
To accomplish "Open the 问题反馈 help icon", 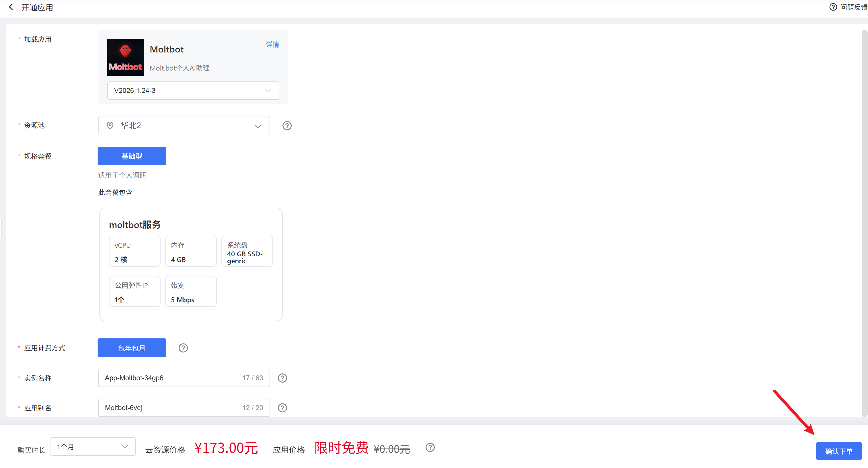I will 833,7.
